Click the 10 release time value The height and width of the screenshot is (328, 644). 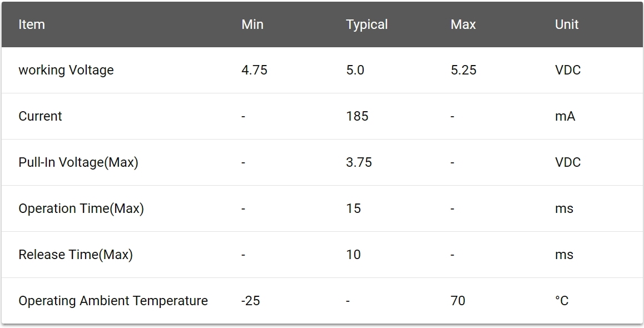click(x=353, y=255)
